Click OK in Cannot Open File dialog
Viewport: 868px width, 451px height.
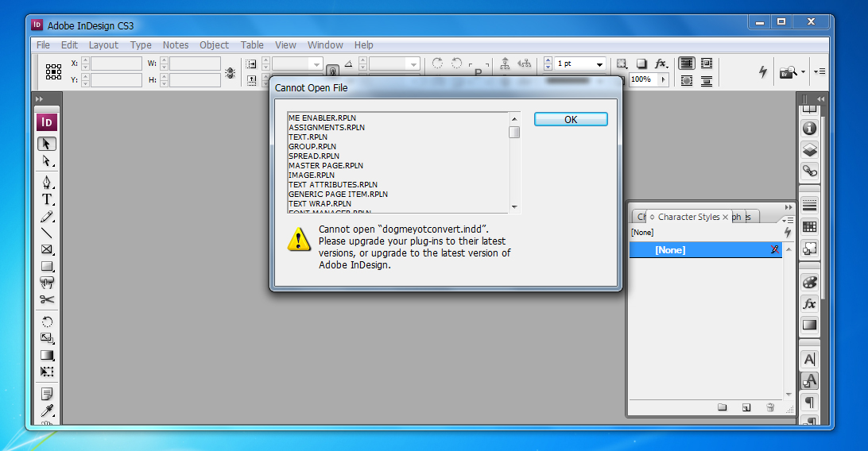(x=571, y=119)
